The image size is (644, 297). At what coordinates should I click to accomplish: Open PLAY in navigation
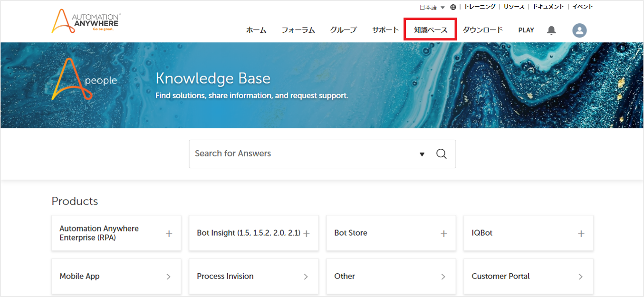tap(526, 30)
